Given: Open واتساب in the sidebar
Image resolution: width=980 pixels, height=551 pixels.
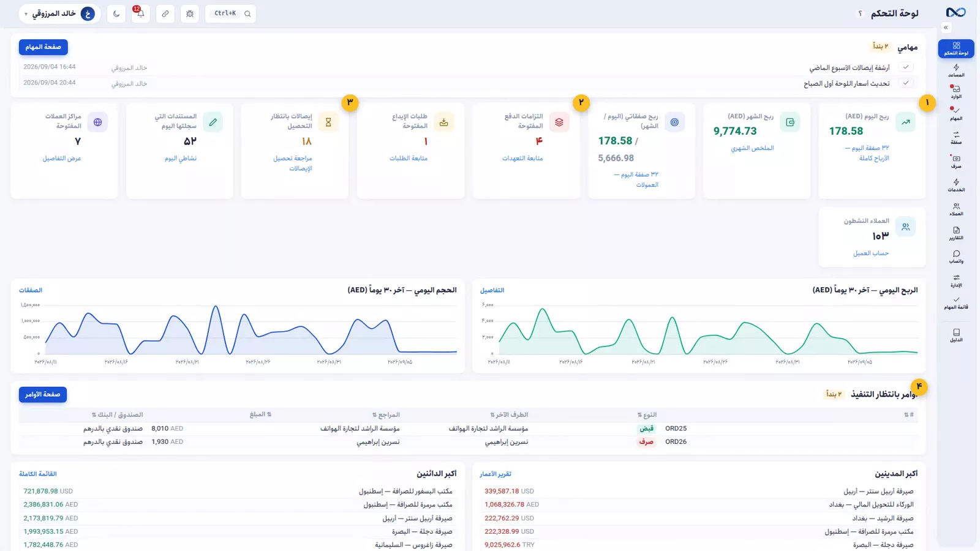Looking at the screenshot, I should 956,257.
